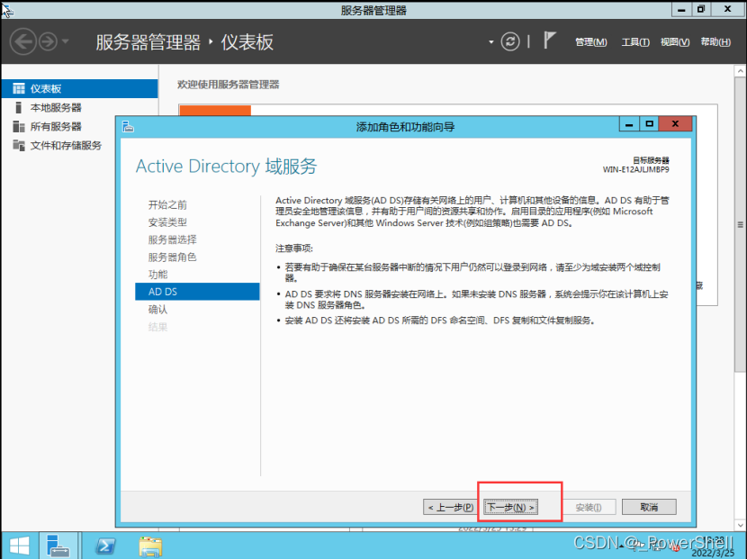This screenshot has width=747, height=560.
Task: Click the scrollbar up arrow in Server Manager
Action: [x=740, y=71]
